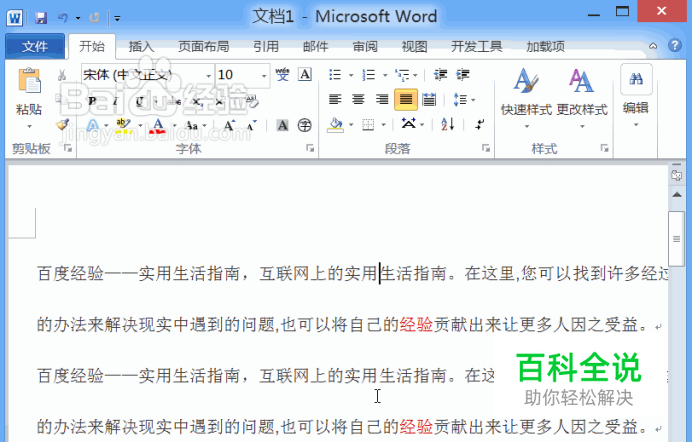Click the Redo icon in quick access toolbar
This screenshot has height=442, width=692.
click(94, 18)
